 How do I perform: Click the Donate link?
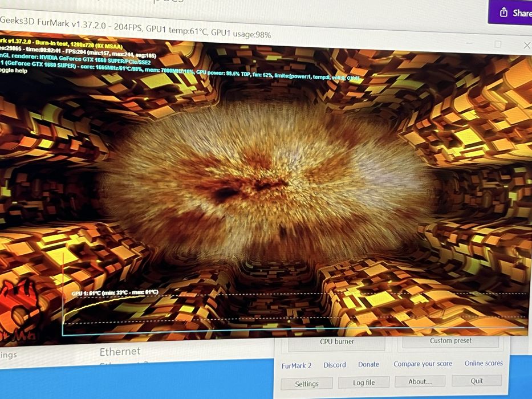368,364
